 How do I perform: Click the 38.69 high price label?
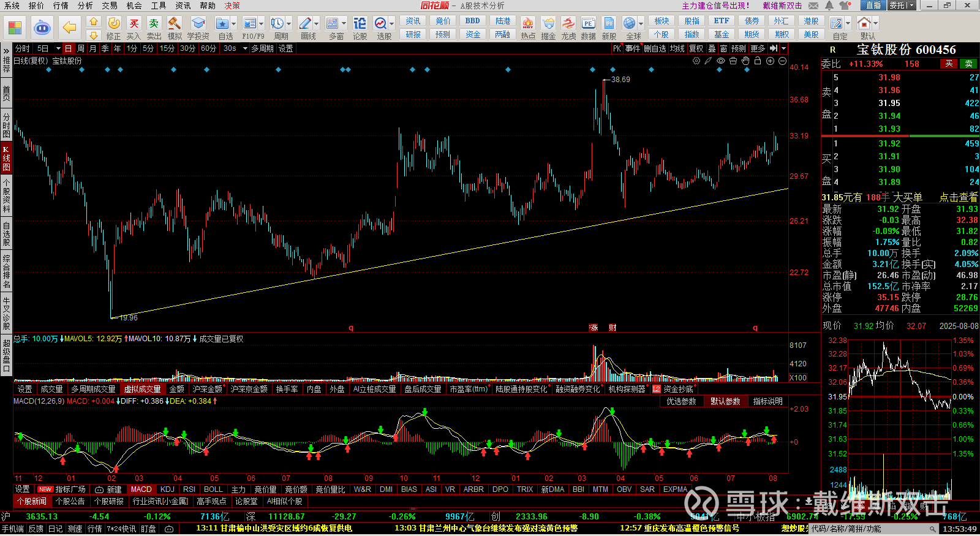click(x=620, y=80)
